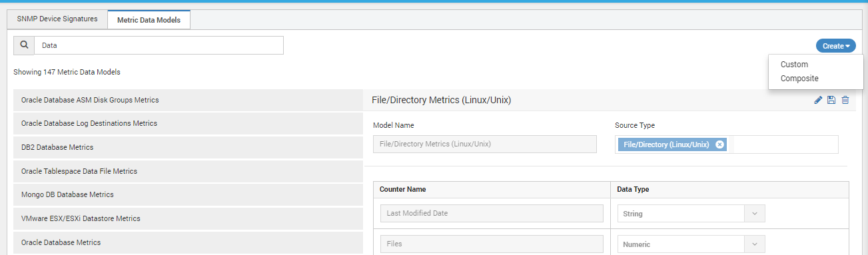Open the DB2 Database Metrics model
The width and height of the screenshot is (868, 255).
(x=188, y=147)
